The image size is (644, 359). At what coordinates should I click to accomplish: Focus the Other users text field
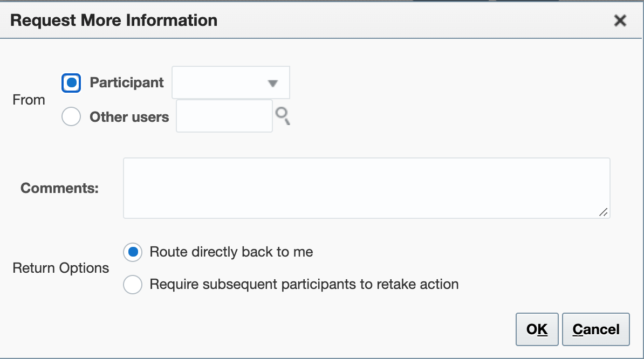click(x=224, y=116)
